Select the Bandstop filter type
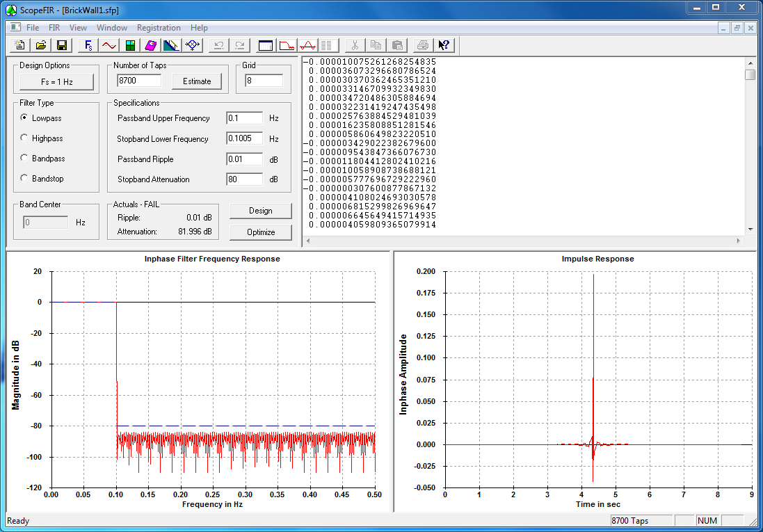The width and height of the screenshot is (763, 532). click(x=25, y=179)
